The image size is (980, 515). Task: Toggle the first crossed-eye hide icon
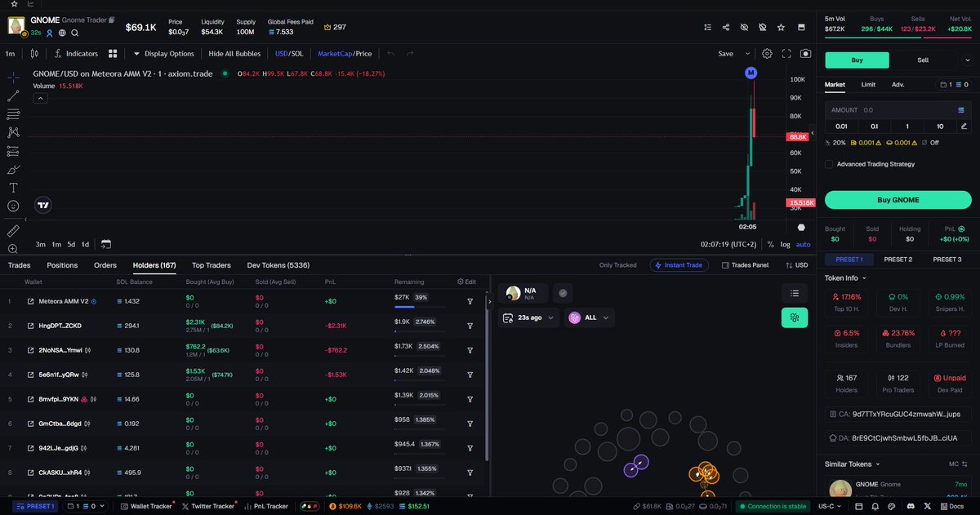pyautogui.click(x=744, y=27)
